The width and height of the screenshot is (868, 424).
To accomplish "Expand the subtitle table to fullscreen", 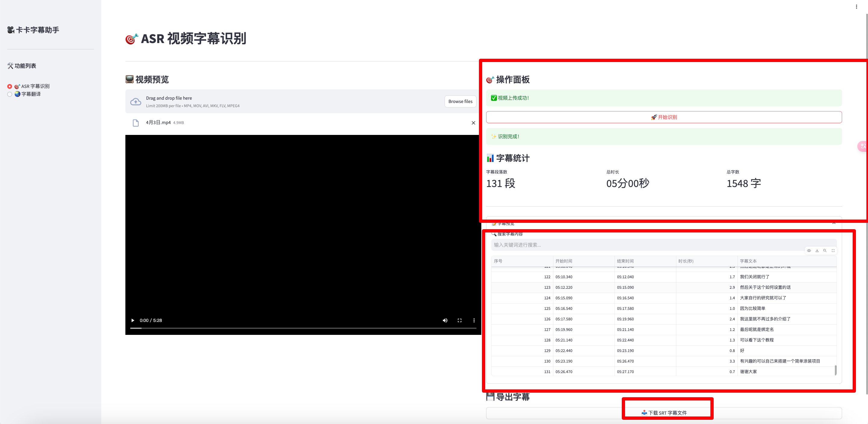I will pos(833,251).
